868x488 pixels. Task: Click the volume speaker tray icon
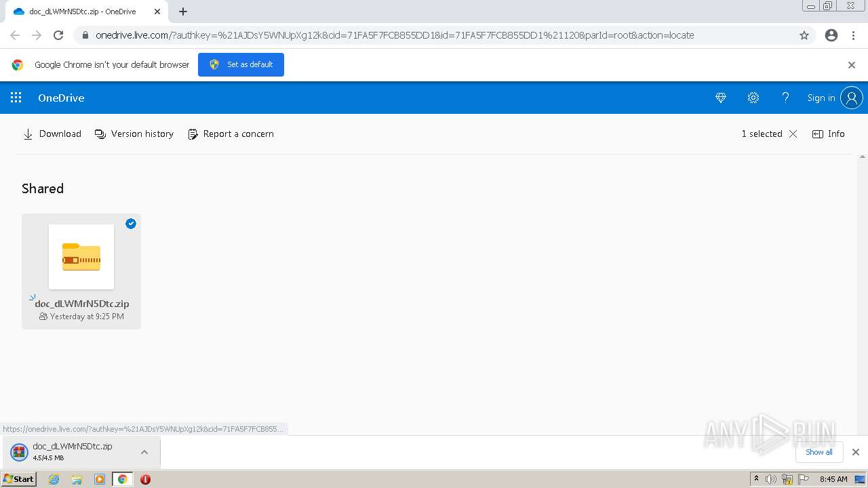coord(770,479)
